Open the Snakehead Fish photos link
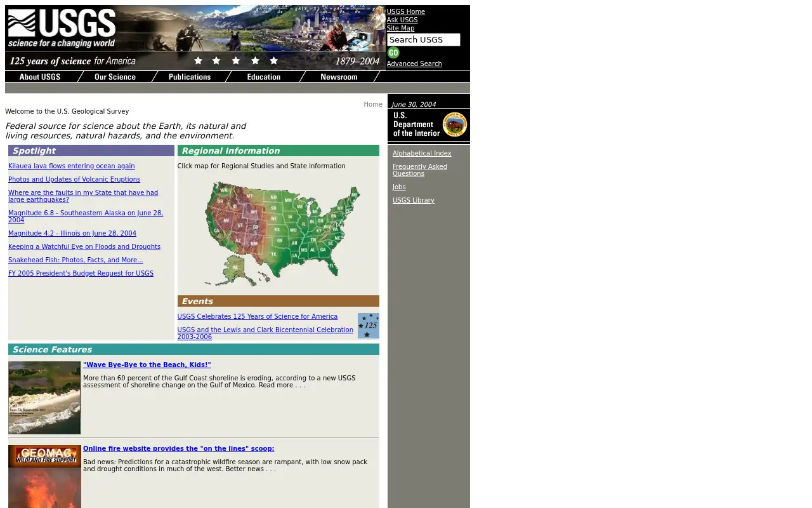Image resolution: width=812 pixels, height=508 pixels. [x=75, y=260]
